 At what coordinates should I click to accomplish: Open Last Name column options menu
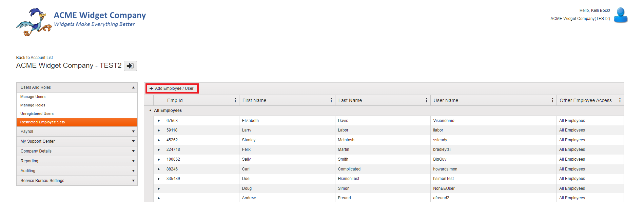426,100
